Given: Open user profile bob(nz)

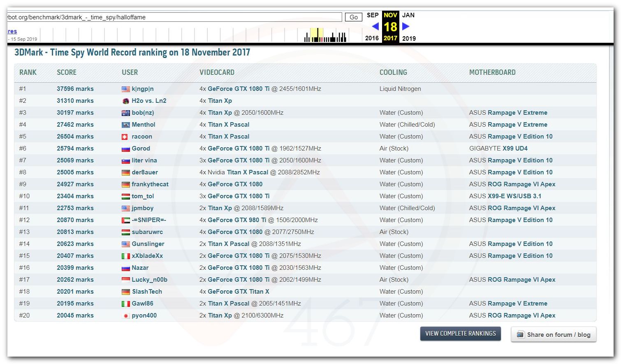Looking at the screenshot, I should pyautogui.click(x=143, y=113).
